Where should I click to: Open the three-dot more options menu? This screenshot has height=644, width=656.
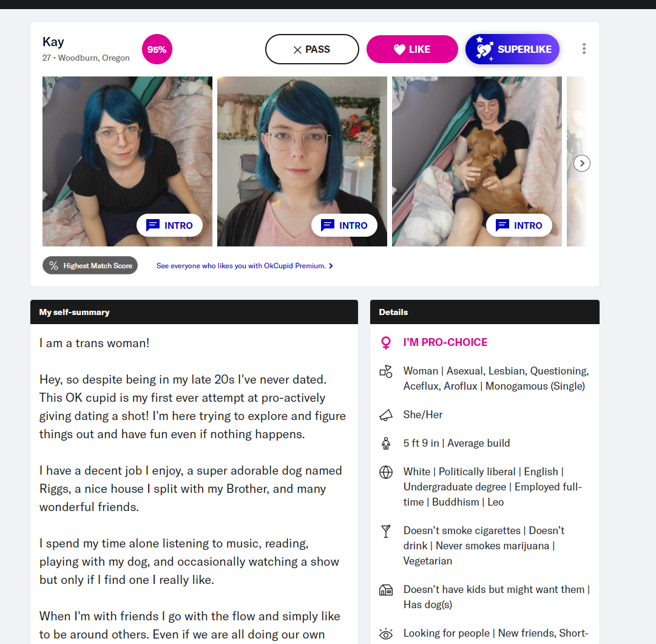tap(584, 49)
